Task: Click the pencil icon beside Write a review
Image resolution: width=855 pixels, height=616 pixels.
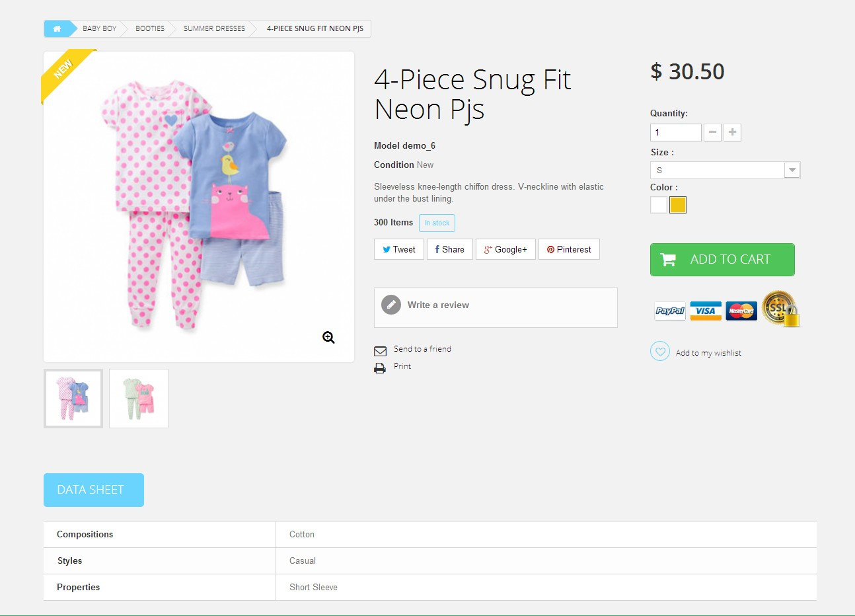Action: tap(391, 305)
